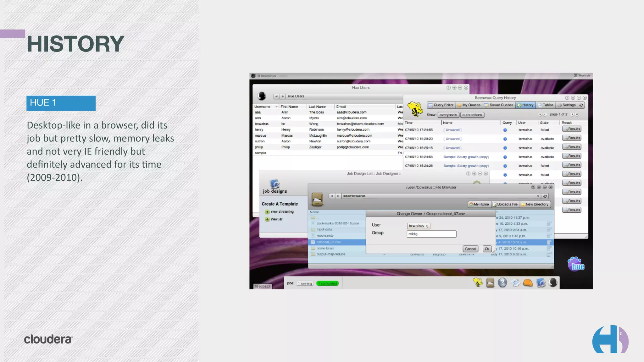This screenshot has width=644, height=362.
Task: Click My Home in File Browser
Action: pos(479,205)
